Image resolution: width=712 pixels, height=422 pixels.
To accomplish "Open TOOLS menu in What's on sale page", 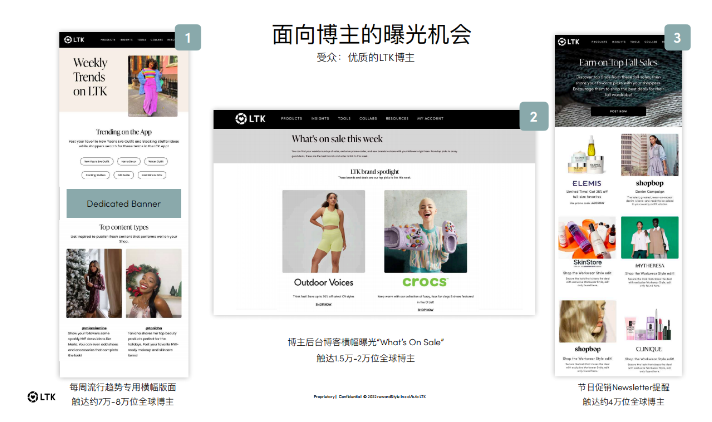I will (344, 119).
